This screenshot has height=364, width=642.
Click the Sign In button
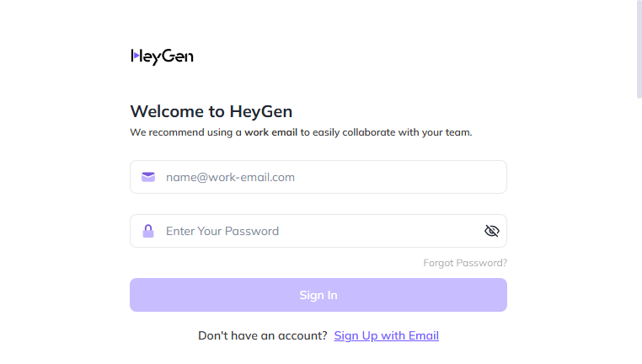[x=318, y=295]
